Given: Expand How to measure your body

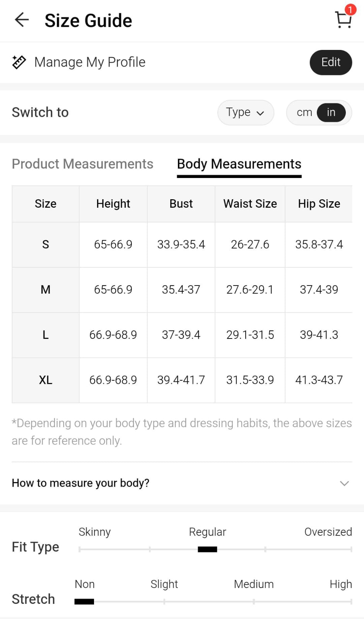Looking at the screenshot, I should point(80,483).
